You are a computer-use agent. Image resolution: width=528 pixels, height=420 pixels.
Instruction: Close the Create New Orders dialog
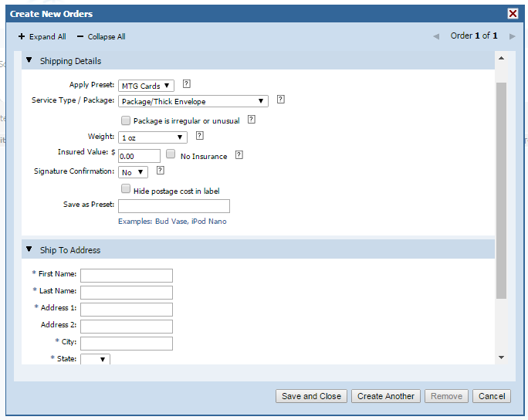coord(513,13)
